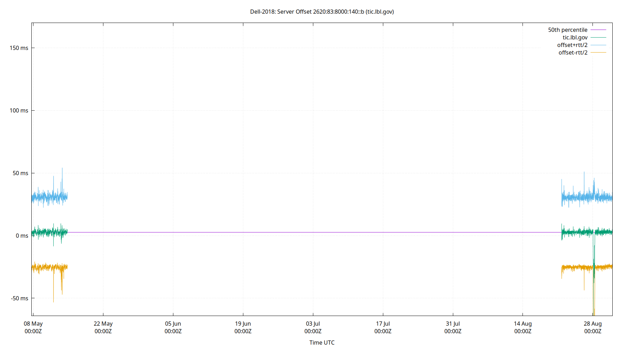This screenshot has height=348, width=644.
Task: Select the chart title Dell-2018 Server Offset
Action: (322, 11)
